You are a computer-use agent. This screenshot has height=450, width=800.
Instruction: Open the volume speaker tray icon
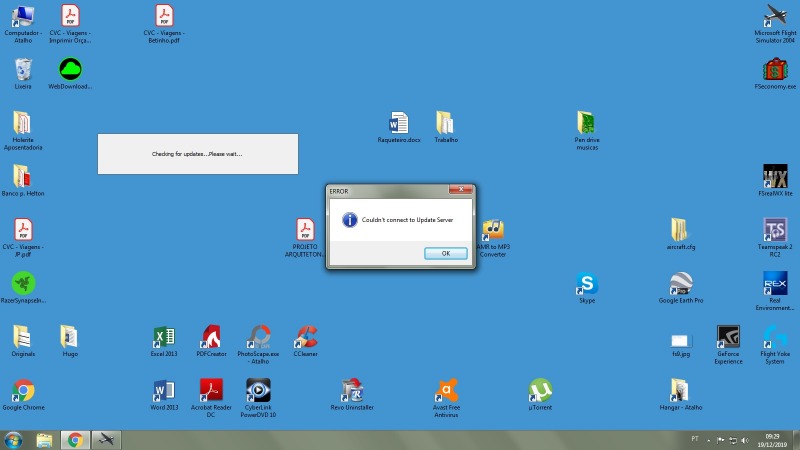pyautogui.click(x=745, y=440)
